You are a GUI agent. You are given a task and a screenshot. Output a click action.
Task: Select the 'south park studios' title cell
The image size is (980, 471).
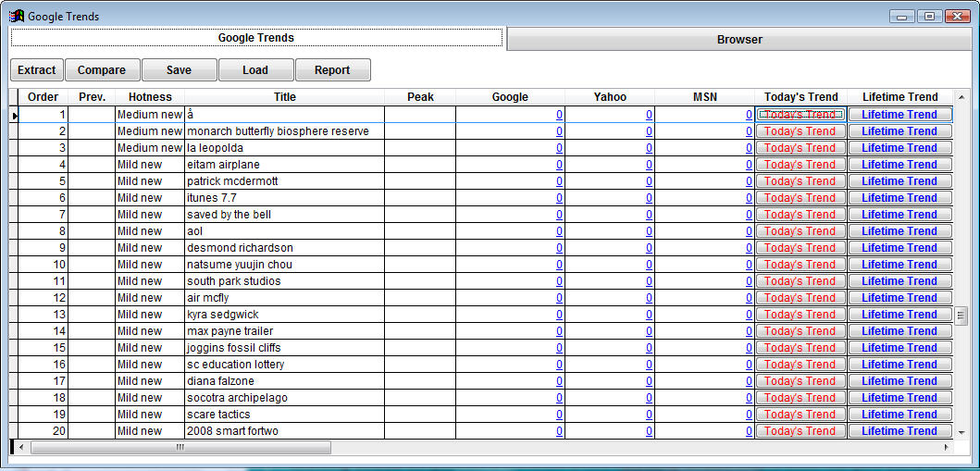(x=284, y=281)
